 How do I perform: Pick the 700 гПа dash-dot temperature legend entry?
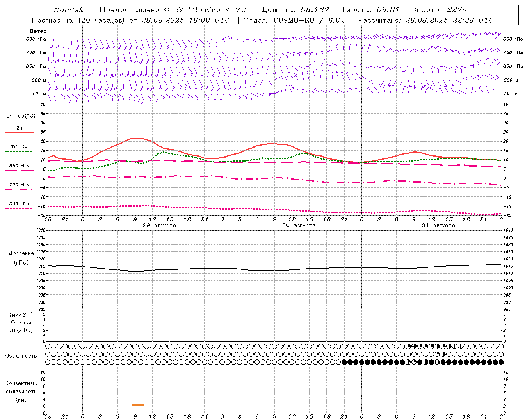pyautogui.click(x=19, y=185)
